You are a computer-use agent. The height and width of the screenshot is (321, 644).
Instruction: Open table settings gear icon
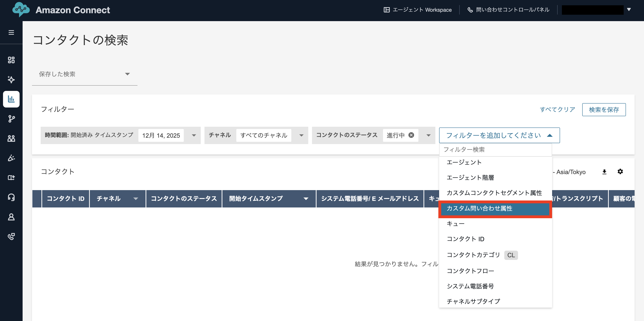(x=620, y=171)
